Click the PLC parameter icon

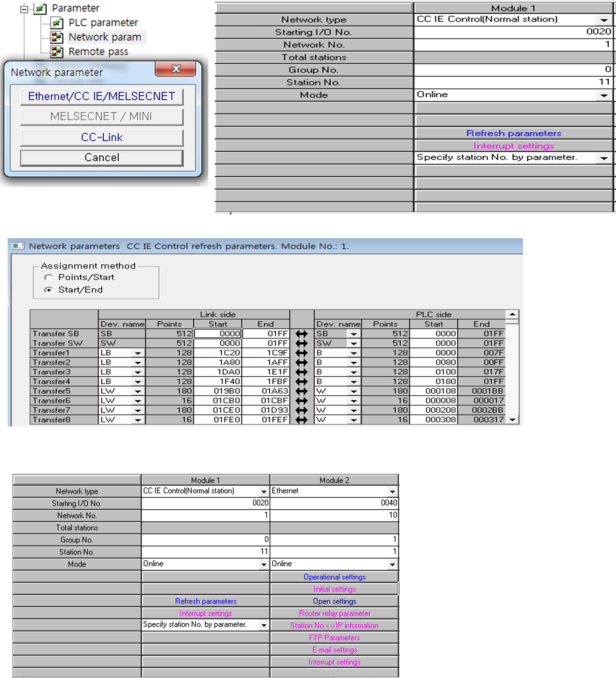coord(56,23)
